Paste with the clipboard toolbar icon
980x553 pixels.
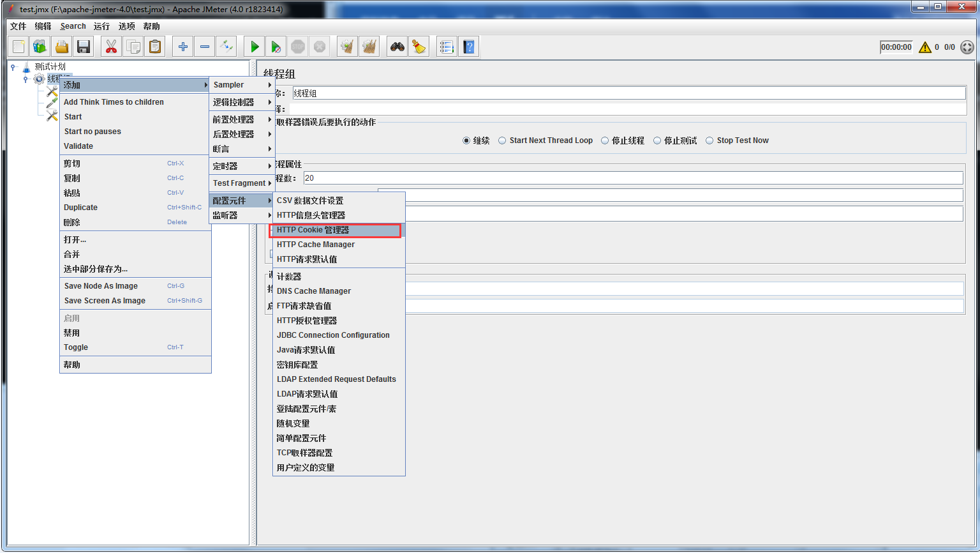click(x=155, y=46)
